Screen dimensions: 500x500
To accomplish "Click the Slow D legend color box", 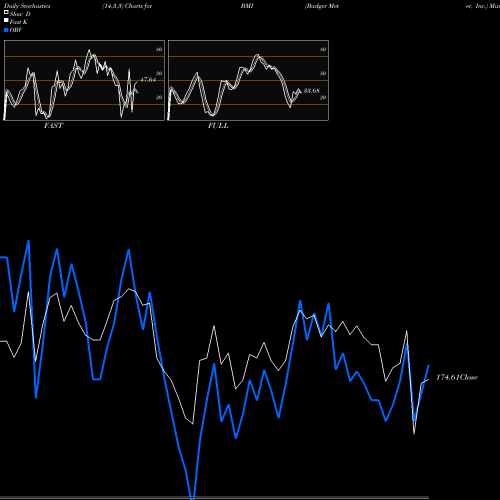I will click(6, 12).
